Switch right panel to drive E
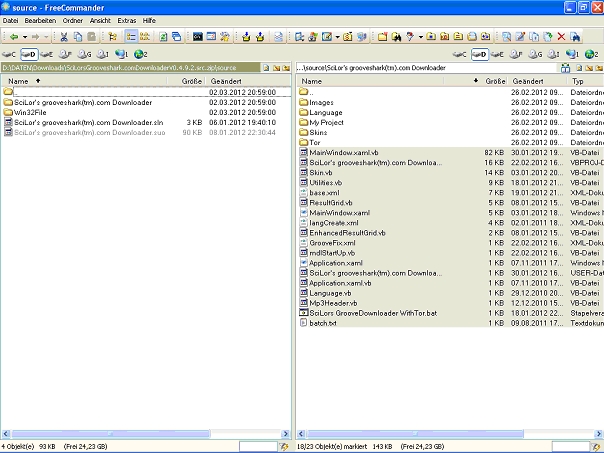Viewport: 604px width, 453px height. [497, 54]
